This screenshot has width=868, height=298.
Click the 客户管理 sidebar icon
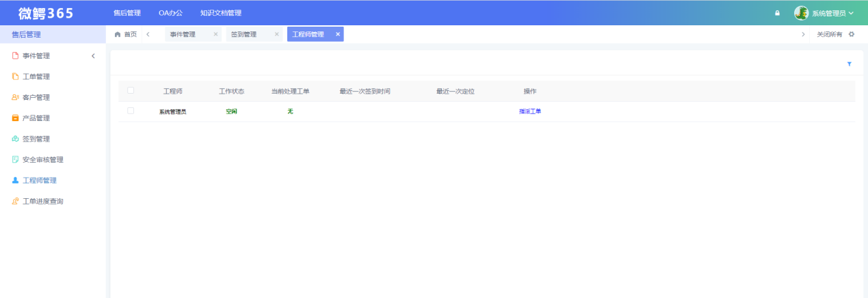pos(15,98)
